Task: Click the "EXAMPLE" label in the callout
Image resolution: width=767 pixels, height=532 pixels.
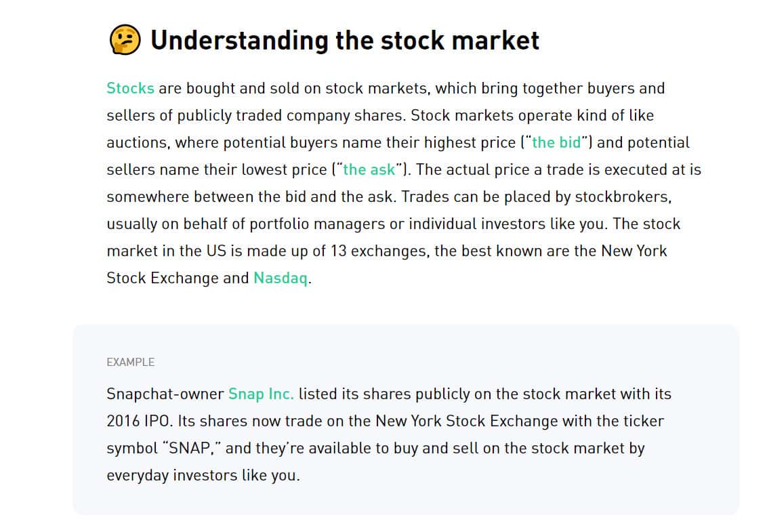Action: pyautogui.click(x=130, y=362)
